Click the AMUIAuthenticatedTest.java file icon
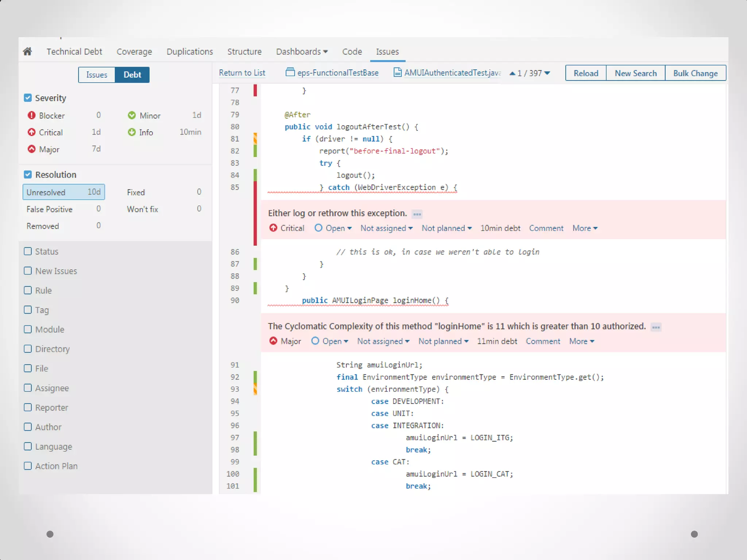Screen dimensions: 747x560 pyautogui.click(x=398, y=73)
